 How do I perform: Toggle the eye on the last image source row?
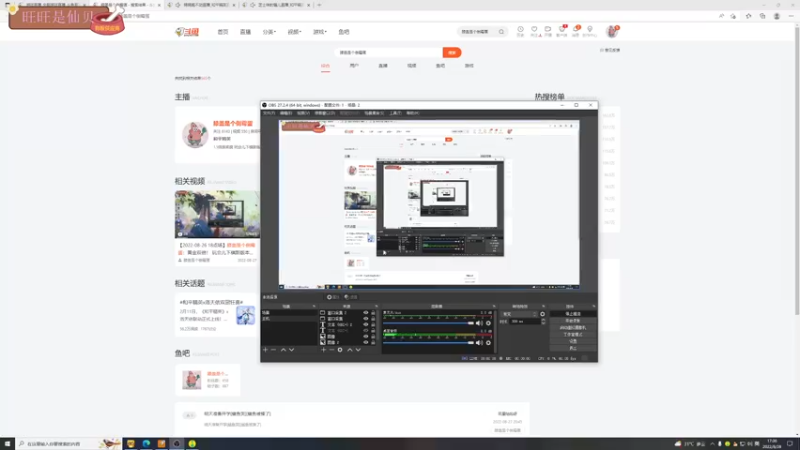(366, 342)
